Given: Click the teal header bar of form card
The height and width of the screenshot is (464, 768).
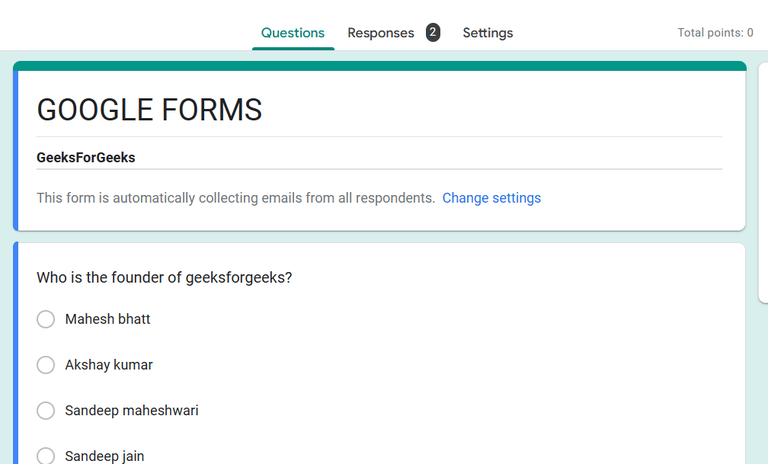Looking at the screenshot, I should [380, 66].
